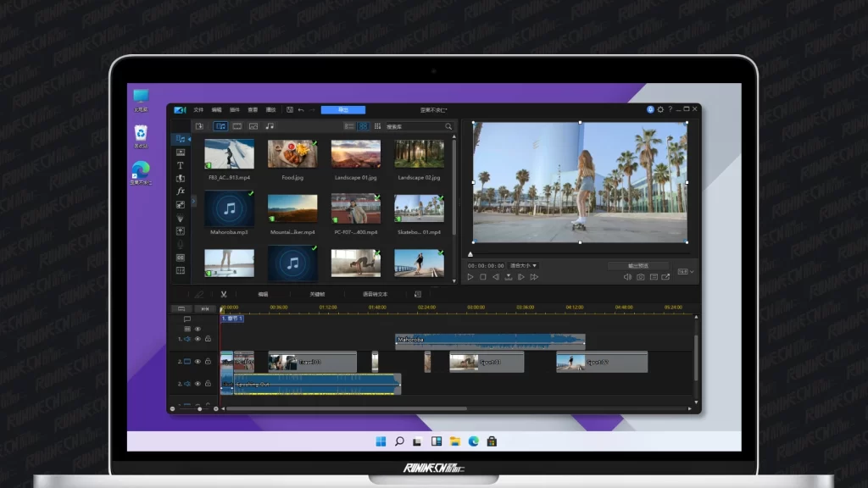Screen dimensions: 868x488
Task: Expand the collapsed library side panel arrow
Action: [193, 201]
